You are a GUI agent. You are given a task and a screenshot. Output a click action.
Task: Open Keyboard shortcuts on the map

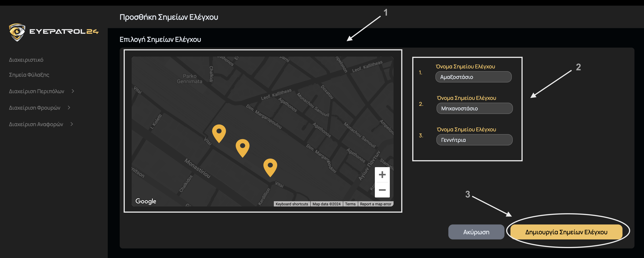(x=291, y=204)
